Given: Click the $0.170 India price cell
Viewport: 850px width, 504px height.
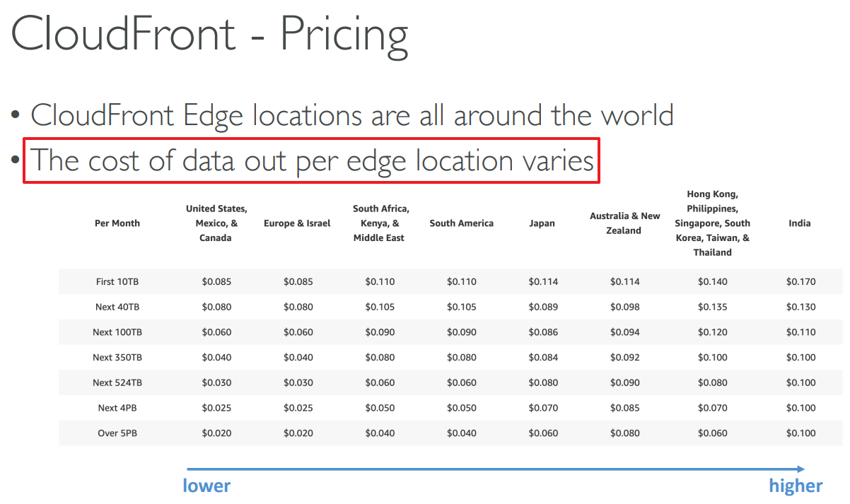Looking at the screenshot, I should [800, 282].
